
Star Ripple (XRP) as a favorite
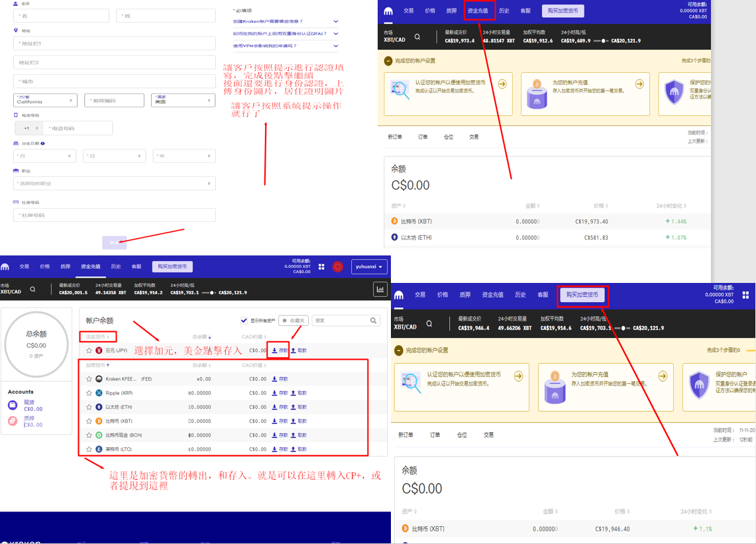coord(89,393)
